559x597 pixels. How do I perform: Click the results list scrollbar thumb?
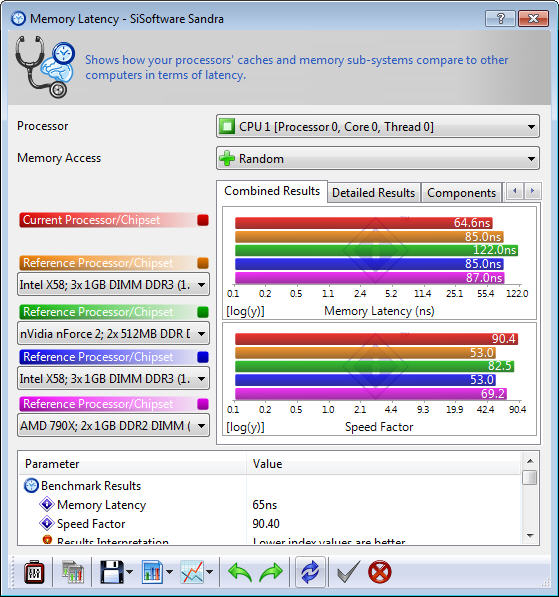[x=530, y=477]
